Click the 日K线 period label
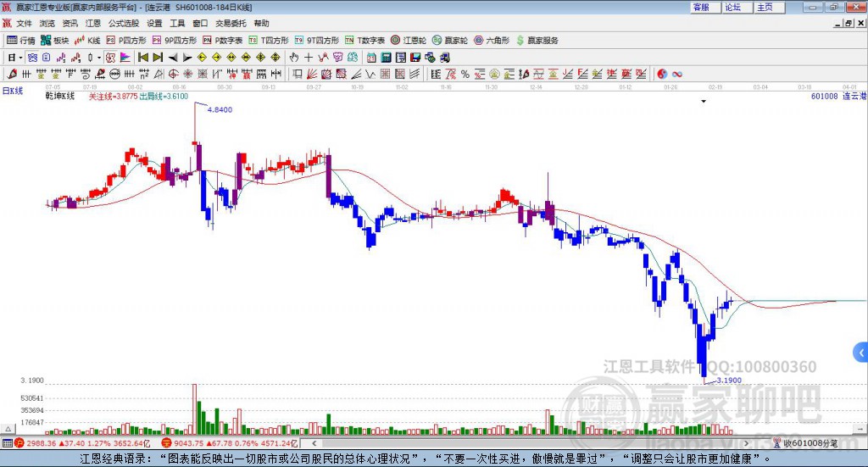This screenshot has width=868, height=467. pos(13,91)
